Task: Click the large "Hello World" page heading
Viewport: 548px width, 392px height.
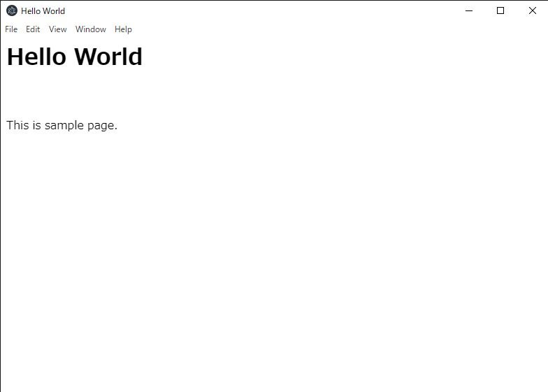Action: [74, 57]
